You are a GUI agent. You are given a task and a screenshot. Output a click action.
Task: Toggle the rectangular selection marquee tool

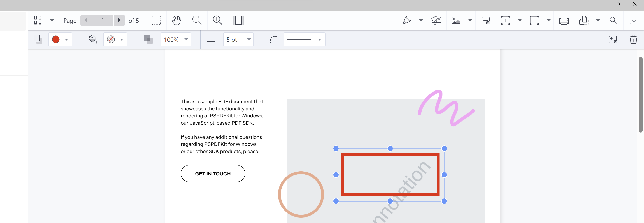click(156, 20)
